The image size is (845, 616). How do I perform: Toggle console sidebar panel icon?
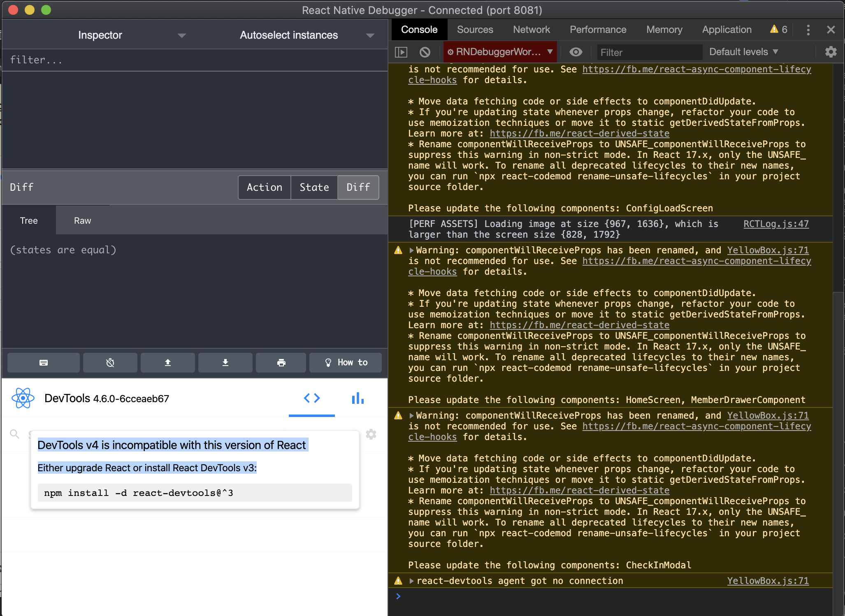(401, 52)
